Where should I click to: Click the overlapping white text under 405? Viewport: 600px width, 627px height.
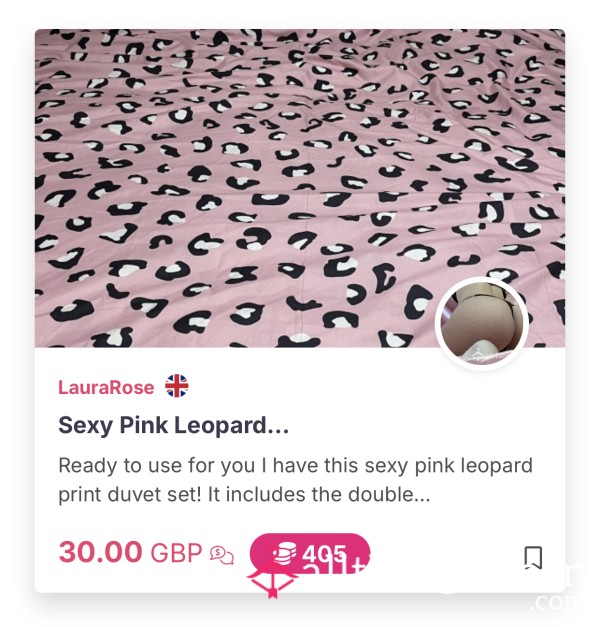pos(334,567)
